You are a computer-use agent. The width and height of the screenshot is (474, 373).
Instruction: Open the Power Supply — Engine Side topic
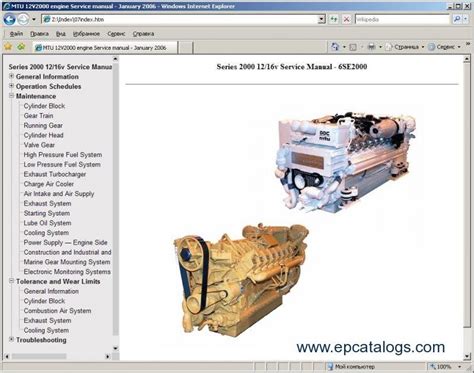[65, 242]
